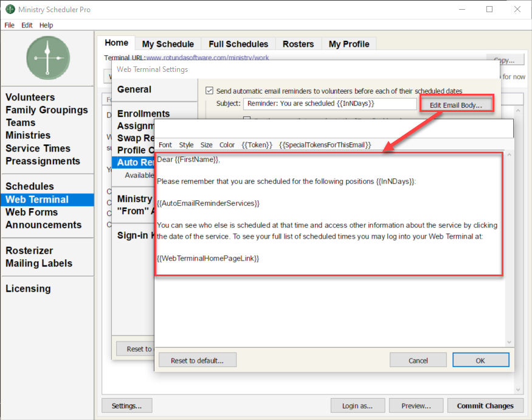Click the email editor scrollbar down arrow
Screen dimensions: 532x420
(509, 342)
